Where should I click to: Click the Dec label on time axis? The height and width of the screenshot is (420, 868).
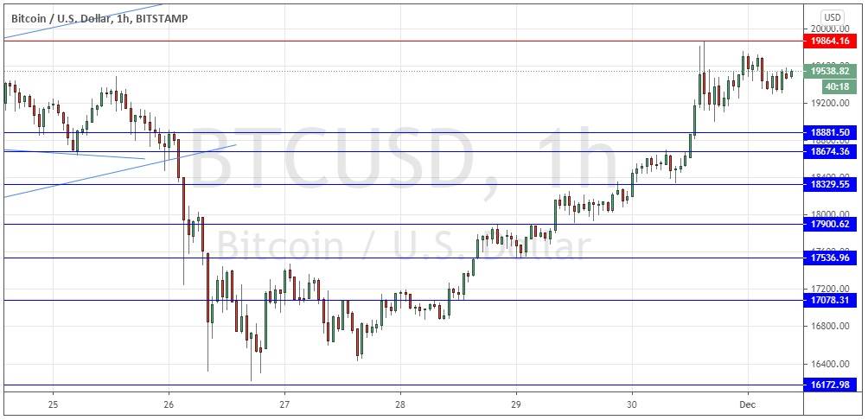coord(746,404)
